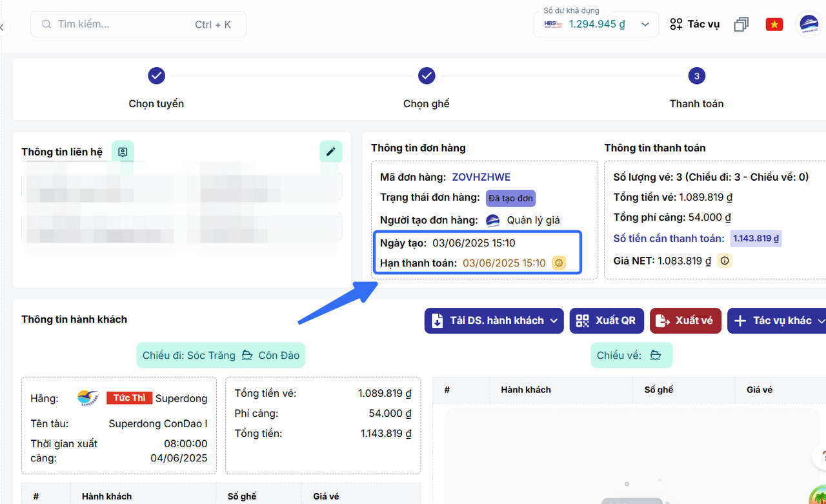Click the help question mark icon
Image resolution: width=826 pixels, height=504 pixels.
(x=820, y=456)
